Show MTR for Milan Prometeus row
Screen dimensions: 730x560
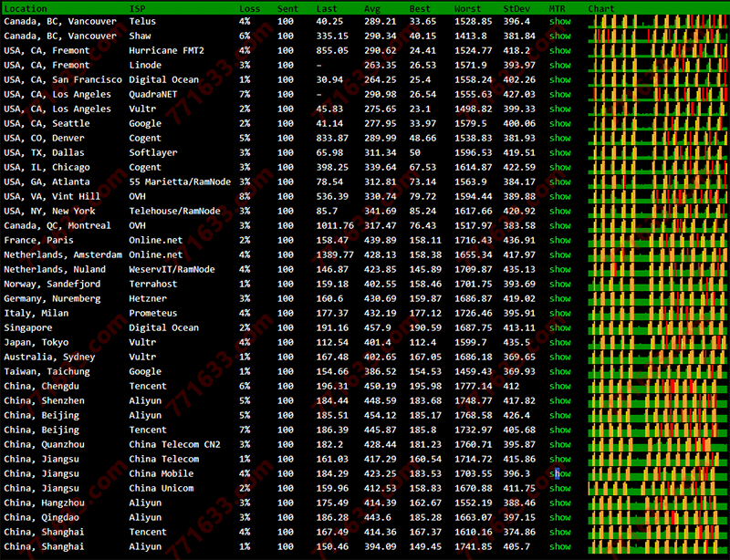[x=559, y=313]
